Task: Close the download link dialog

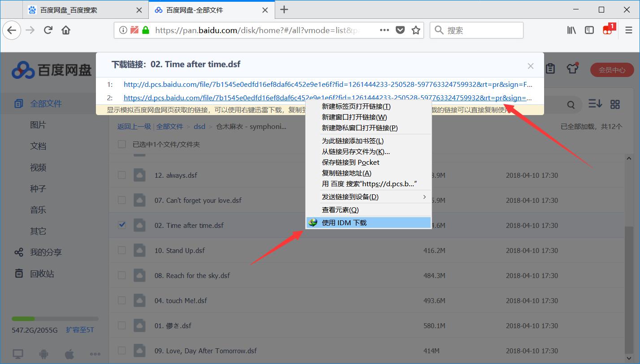Action: 531,66
